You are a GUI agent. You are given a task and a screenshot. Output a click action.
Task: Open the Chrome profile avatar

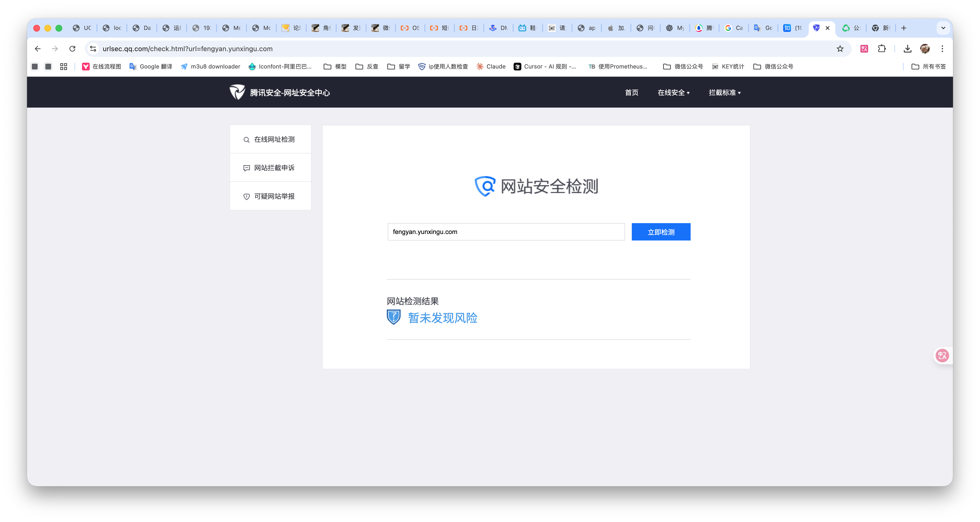[925, 49]
